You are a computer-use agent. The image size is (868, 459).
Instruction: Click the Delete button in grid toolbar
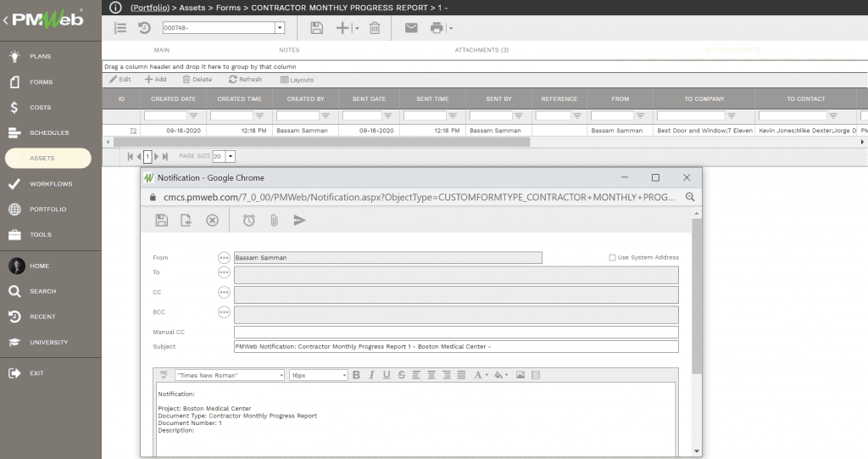pos(197,79)
